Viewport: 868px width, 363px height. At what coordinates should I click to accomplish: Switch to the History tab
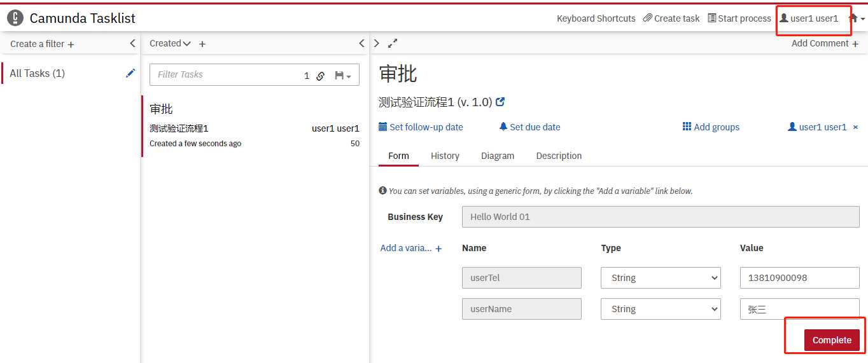[x=445, y=156]
